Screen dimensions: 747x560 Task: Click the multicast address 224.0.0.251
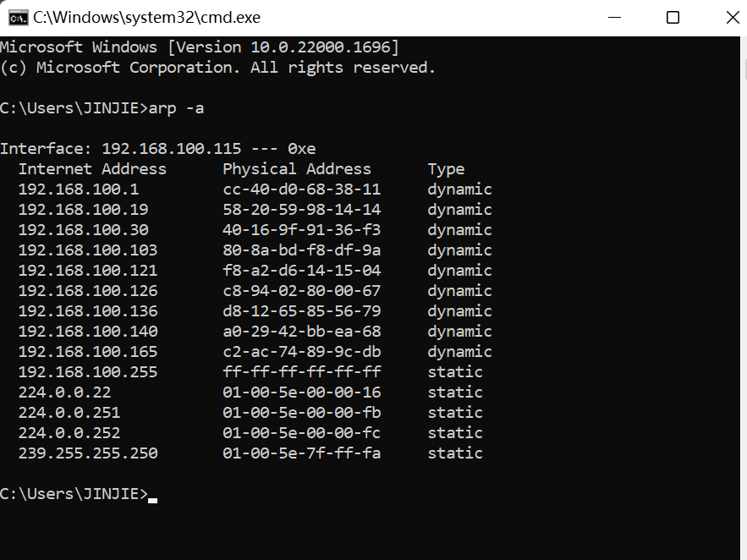point(69,413)
